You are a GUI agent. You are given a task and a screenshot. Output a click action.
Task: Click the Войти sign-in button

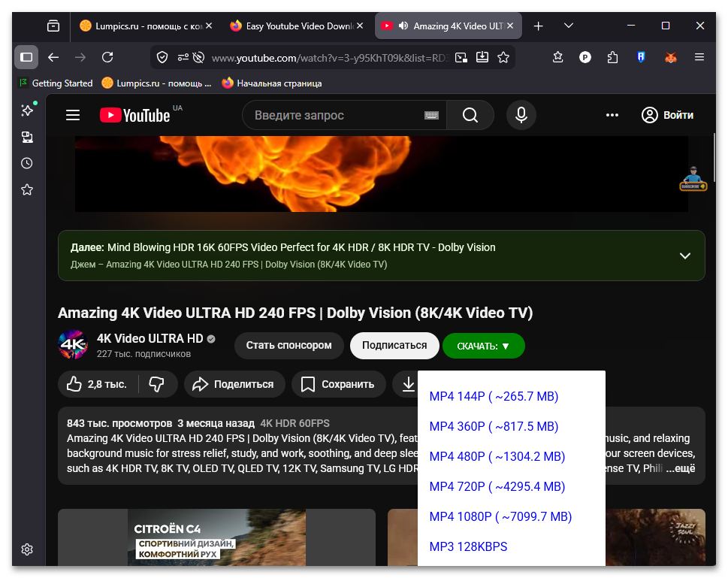pos(667,115)
